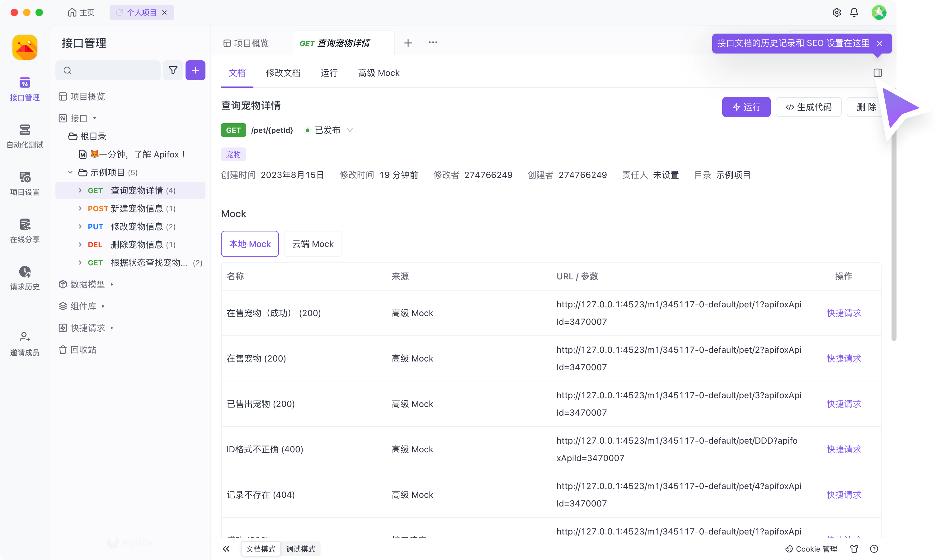Expand GET 查询宠物详情 tree item
The image size is (946, 560).
point(80,190)
